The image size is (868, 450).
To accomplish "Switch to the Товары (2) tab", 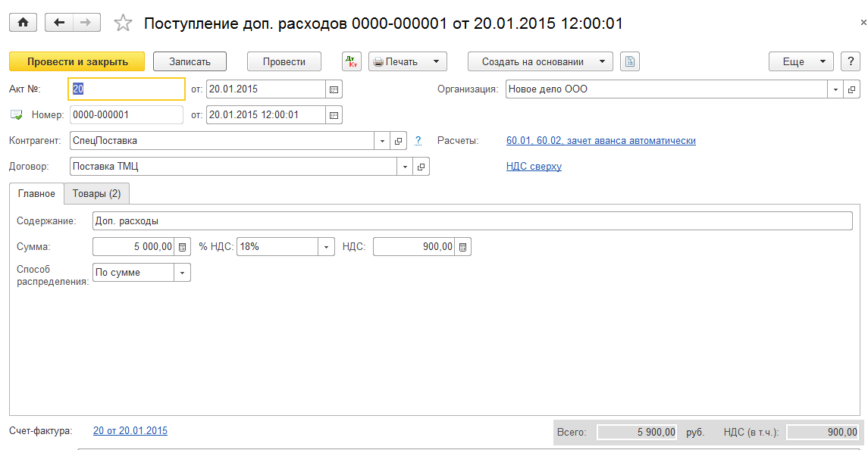I will point(96,194).
